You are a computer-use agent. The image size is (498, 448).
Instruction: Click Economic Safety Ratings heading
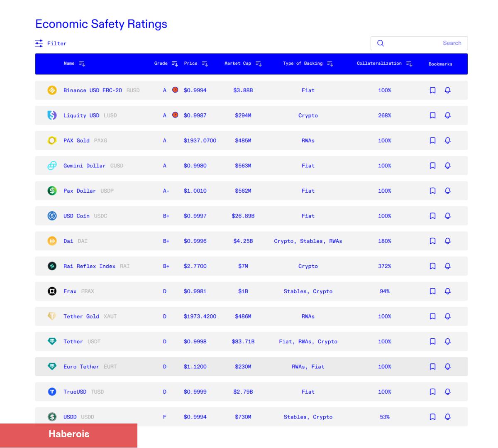click(101, 24)
